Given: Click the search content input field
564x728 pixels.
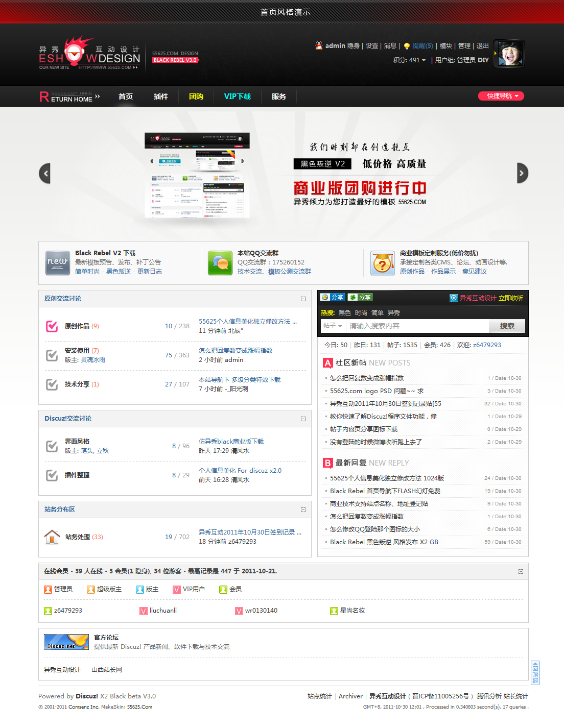Looking at the screenshot, I should coord(417,326).
